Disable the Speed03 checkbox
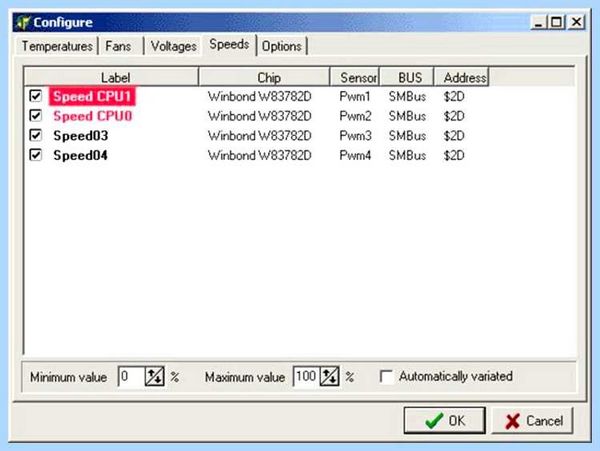 click(36, 135)
